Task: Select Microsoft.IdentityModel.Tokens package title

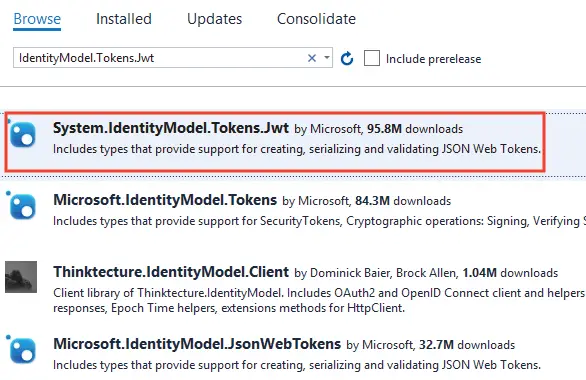Action: [165, 200]
